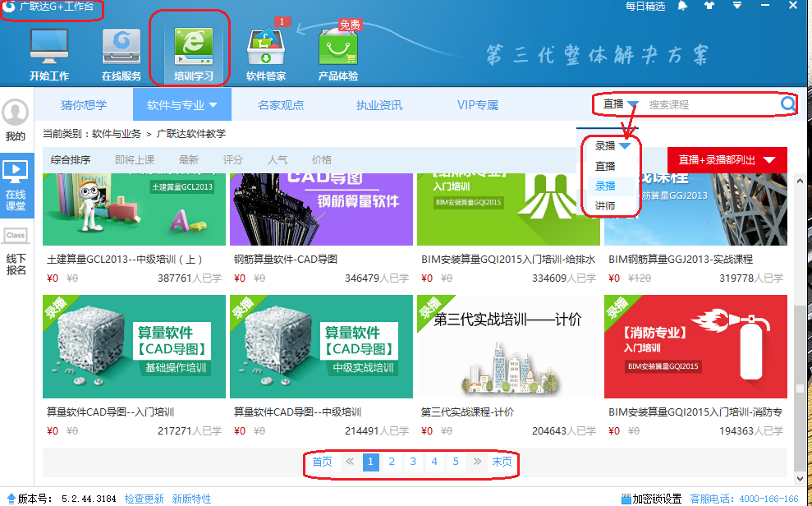Screen dimensions: 812x506
Task: Open the 消防专业 入门培训 thumbnail
Action: (695, 347)
